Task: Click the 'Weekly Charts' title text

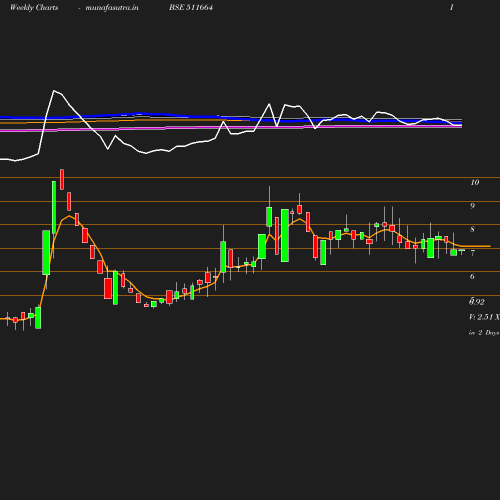Action: coord(34,7)
